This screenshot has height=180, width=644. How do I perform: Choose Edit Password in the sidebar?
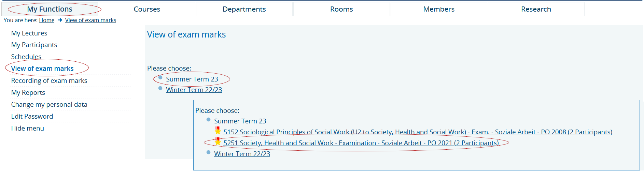pos(32,116)
